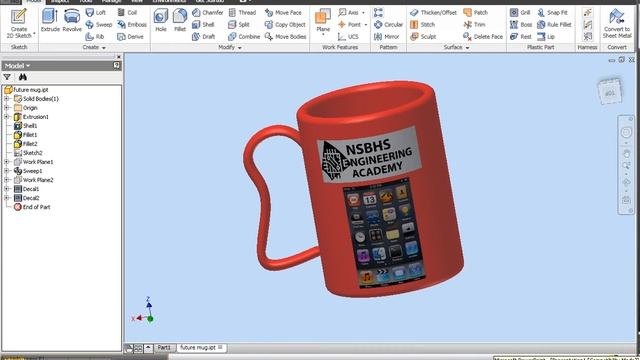Viewport: 640px width, 360px height.
Task: Click the ViewCube in the viewport
Action: (610, 92)
